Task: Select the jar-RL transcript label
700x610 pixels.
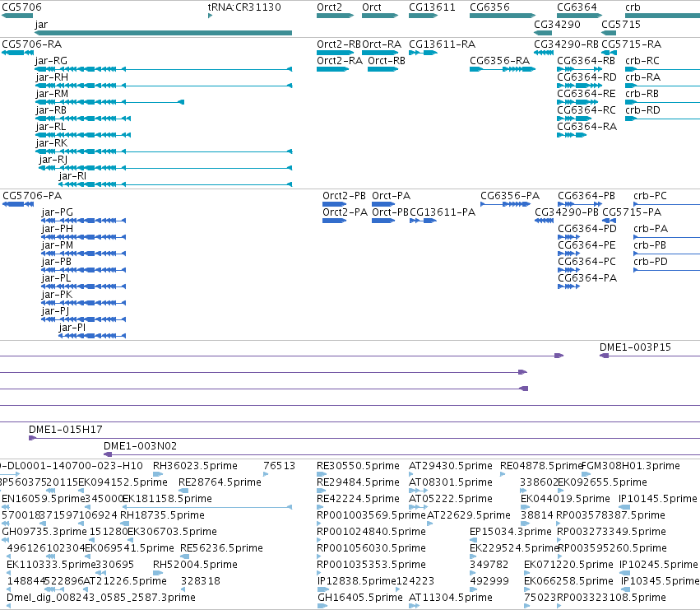Action: pos(50,127)
